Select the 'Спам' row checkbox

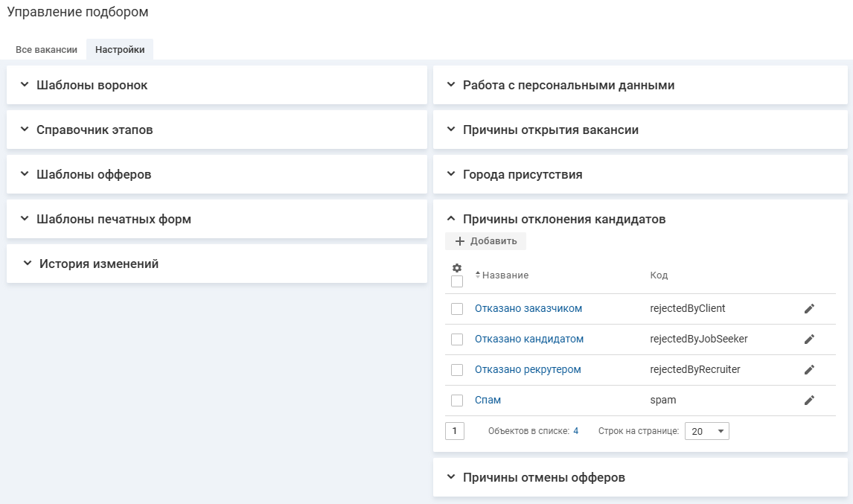point(457,401)
